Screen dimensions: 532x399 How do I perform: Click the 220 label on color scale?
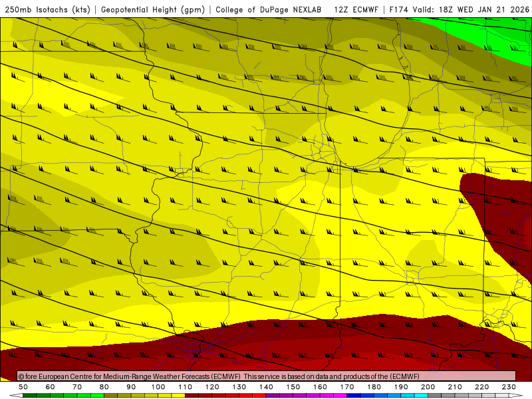(481, 387)
